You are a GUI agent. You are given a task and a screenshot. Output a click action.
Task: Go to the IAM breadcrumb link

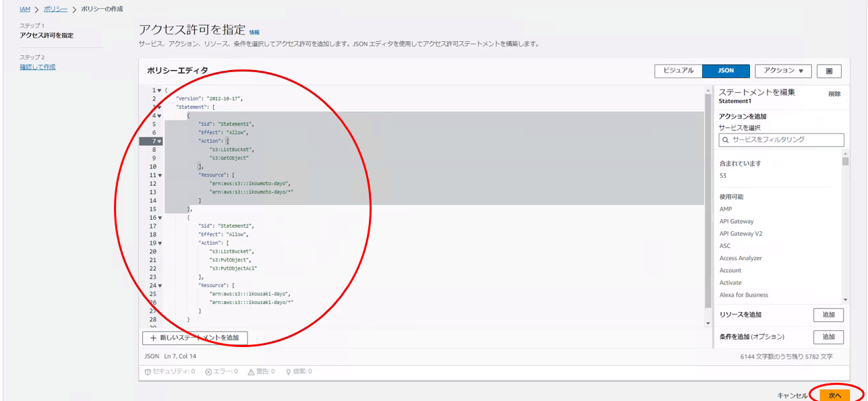[24, 9]
